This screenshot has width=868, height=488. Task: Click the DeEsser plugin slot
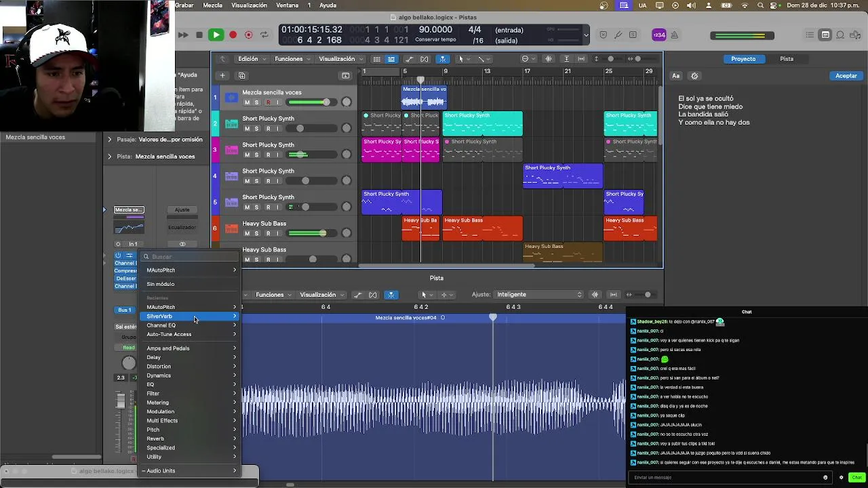pos(125,279)
